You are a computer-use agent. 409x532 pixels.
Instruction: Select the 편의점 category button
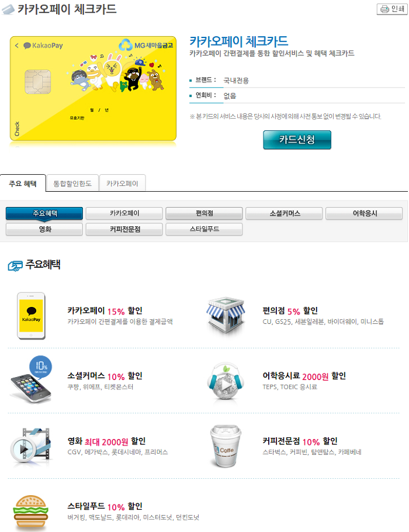(204, 213)
